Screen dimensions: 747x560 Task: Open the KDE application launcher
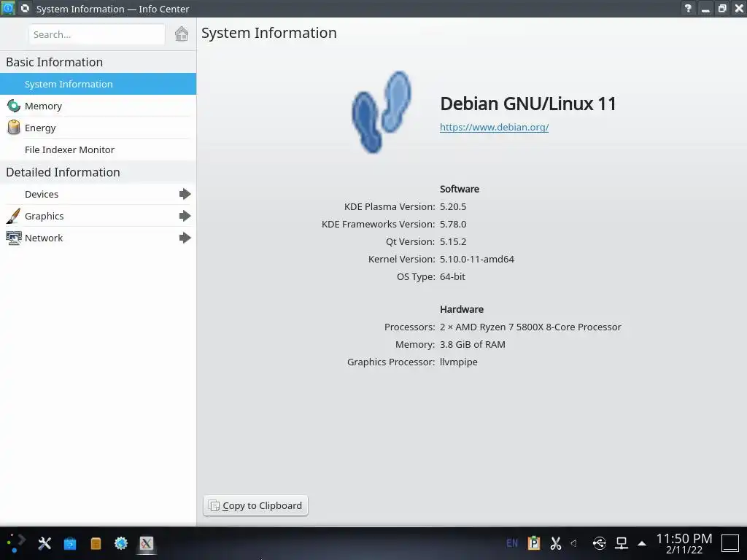click(16, 543)
